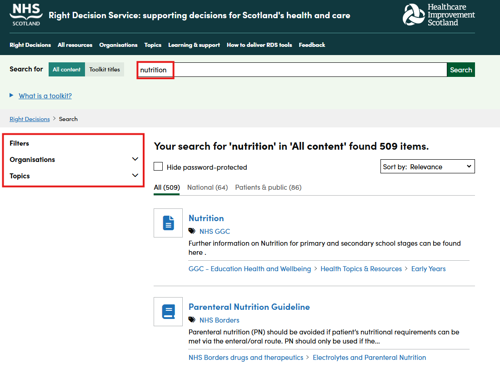Viewport: 500px width, 374px height.
Task: Open Electrolytes and Parenteral Nutrition link
Action: (369, 357)
